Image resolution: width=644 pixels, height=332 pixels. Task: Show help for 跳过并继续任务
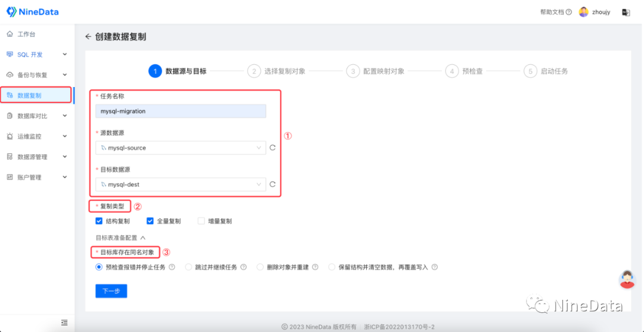[x=243, y=267]
